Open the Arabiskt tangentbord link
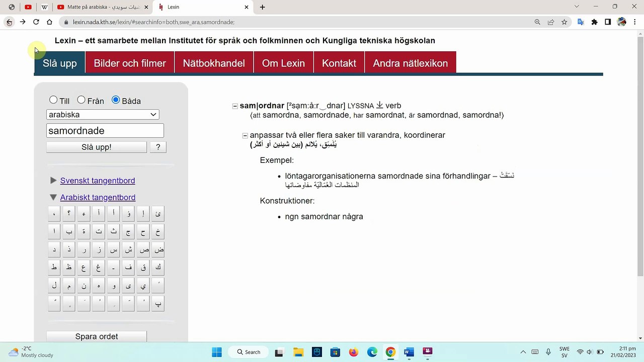 [x=98, y=198]
